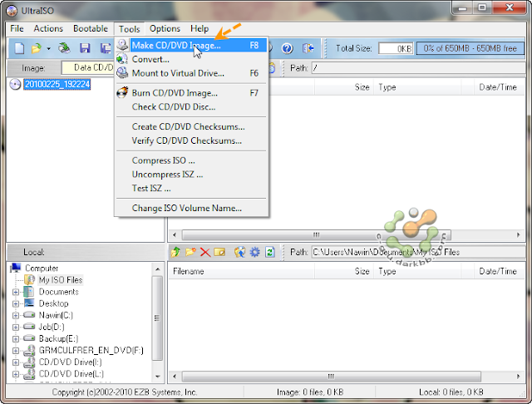Click the image Path field showing /
Screen dimensions: 532x404
click(419, 68)
